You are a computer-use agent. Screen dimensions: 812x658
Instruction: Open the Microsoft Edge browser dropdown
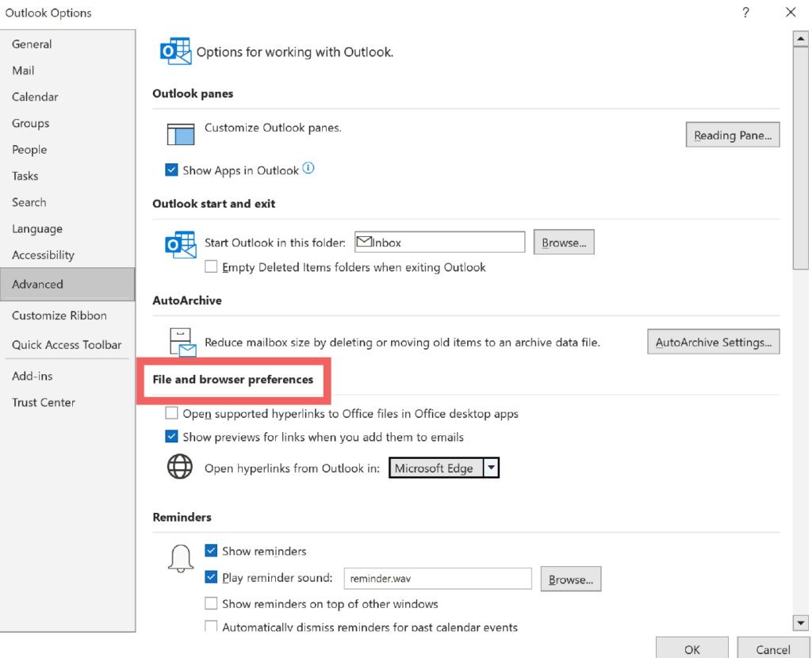pos(492,467)
